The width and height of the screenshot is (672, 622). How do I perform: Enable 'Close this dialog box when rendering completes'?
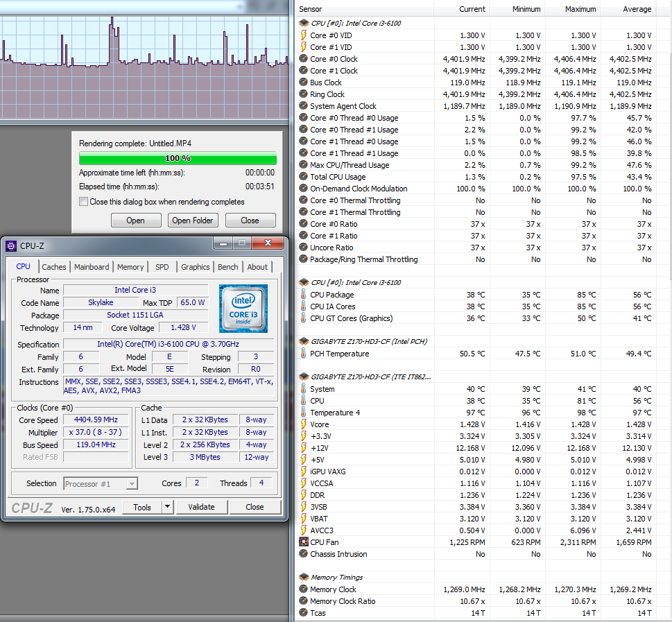point(84,202)
